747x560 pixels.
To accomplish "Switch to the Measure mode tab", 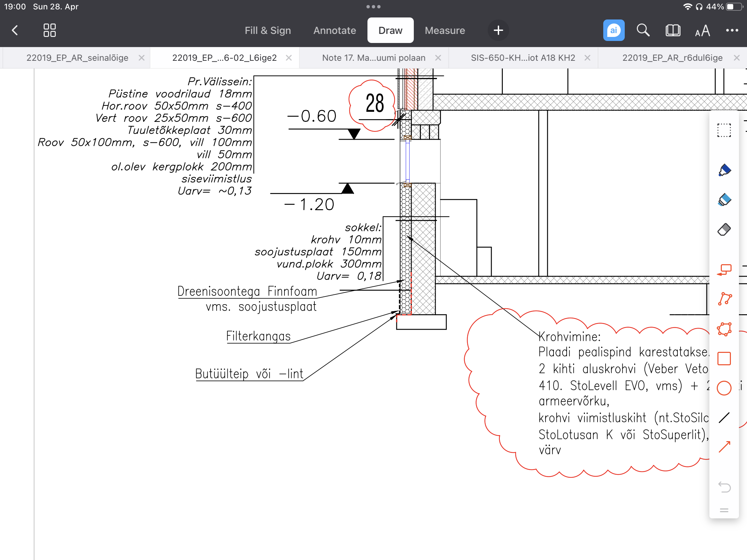I will tap(444, 30).
